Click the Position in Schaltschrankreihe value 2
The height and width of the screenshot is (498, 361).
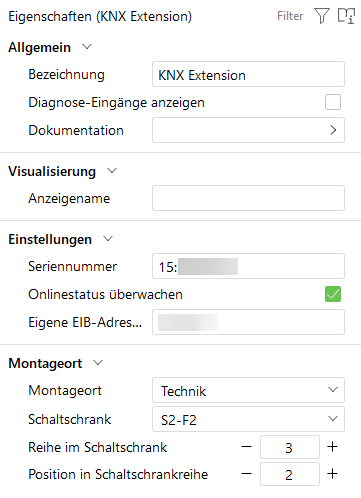tap(290, 474)
